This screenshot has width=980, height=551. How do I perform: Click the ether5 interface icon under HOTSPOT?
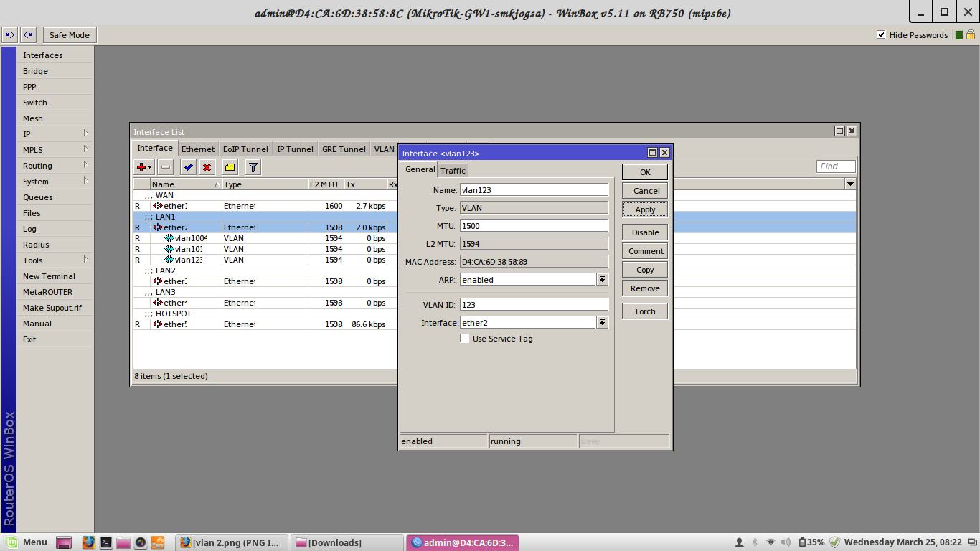coord(158,324)
